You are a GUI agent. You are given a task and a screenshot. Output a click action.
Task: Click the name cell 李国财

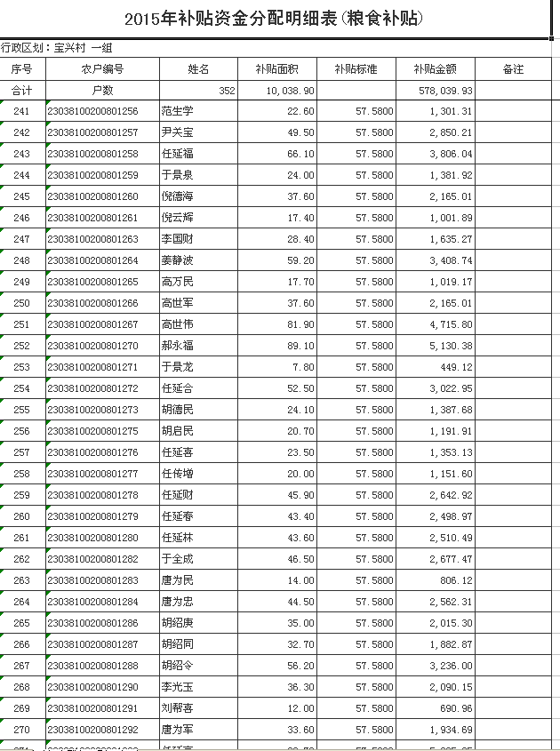click(198, 239)
